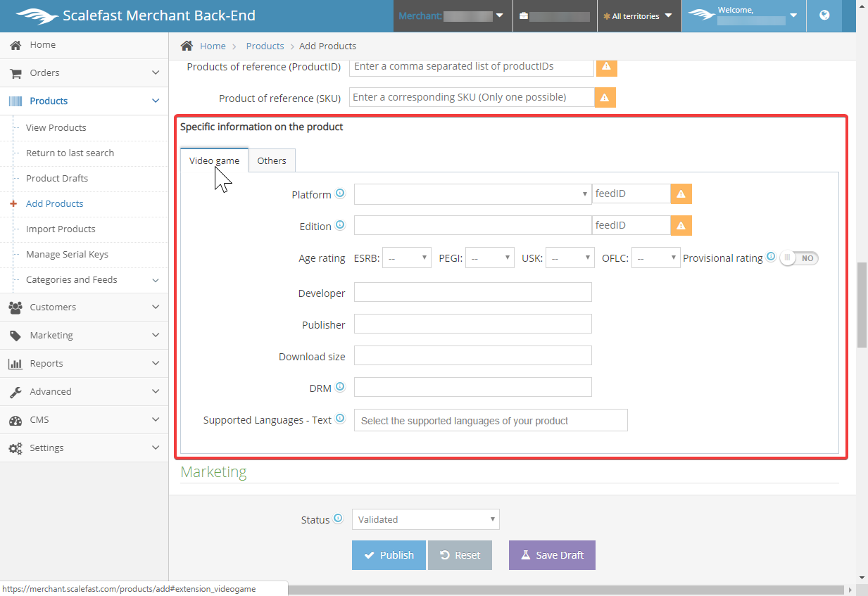868x596 pixels.
Task: Click the Save Draft button
Action: coord(552,555)
